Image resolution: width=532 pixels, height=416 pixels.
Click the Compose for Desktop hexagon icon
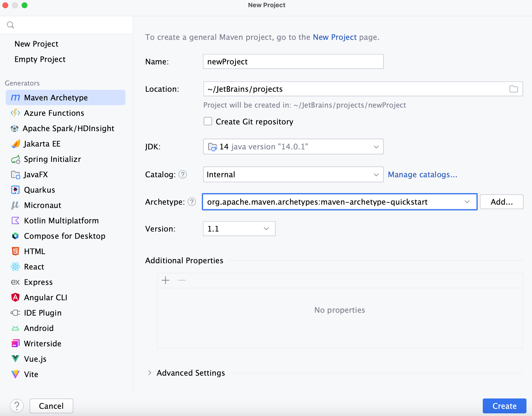pos(15,236)
